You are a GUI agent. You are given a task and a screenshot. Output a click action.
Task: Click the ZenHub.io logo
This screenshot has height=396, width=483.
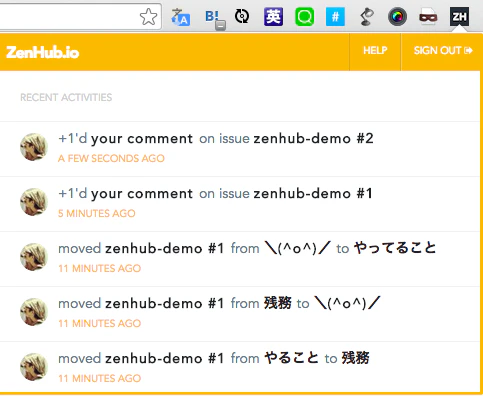point(43,52)
